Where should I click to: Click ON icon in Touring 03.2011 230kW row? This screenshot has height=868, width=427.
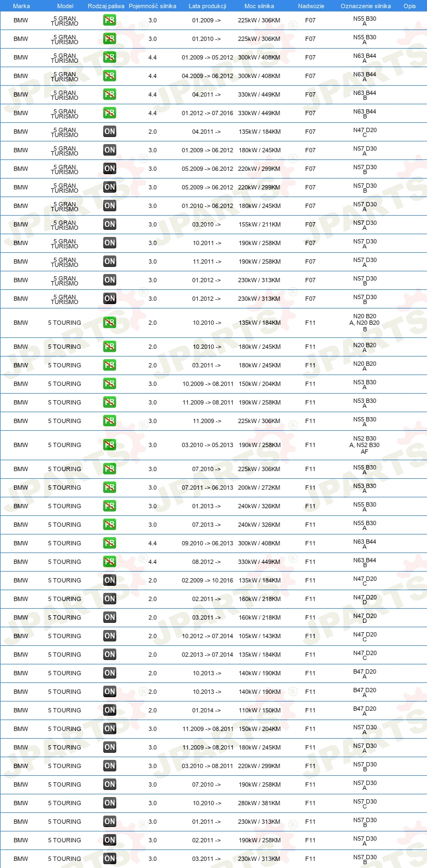tap(110, 859)
